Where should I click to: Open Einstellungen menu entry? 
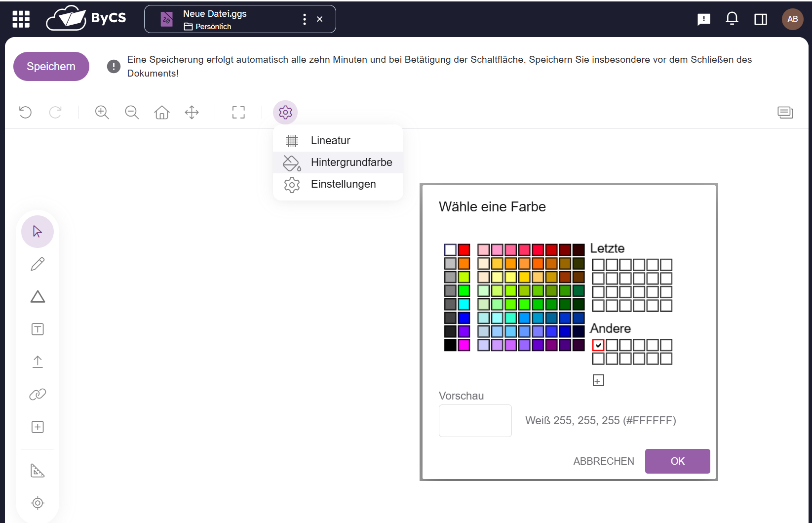343,184
